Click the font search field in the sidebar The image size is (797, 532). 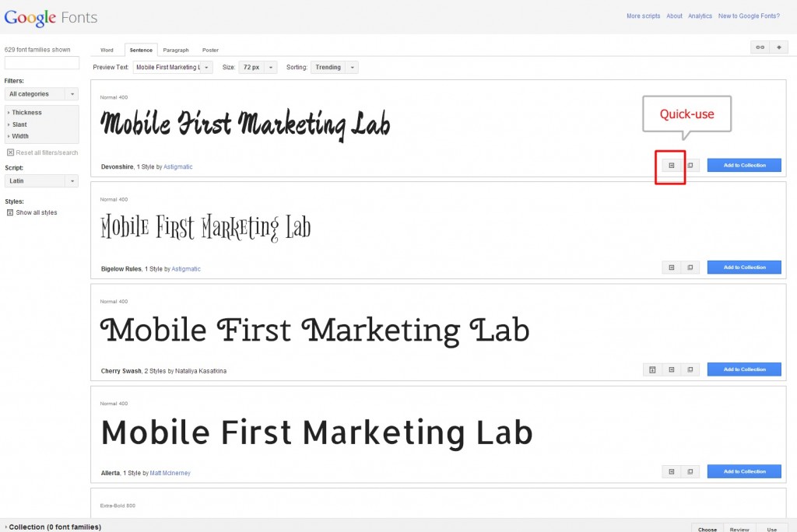click(x=41, y=61)
